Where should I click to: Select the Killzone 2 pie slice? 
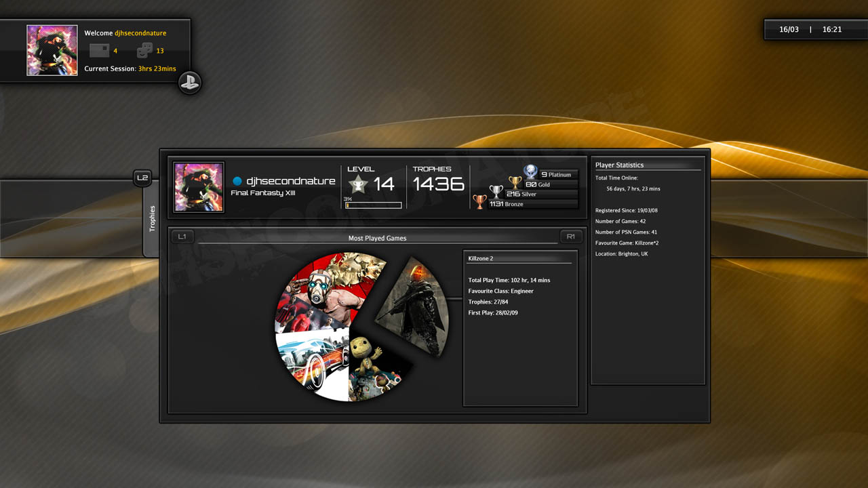coord(415,305)
